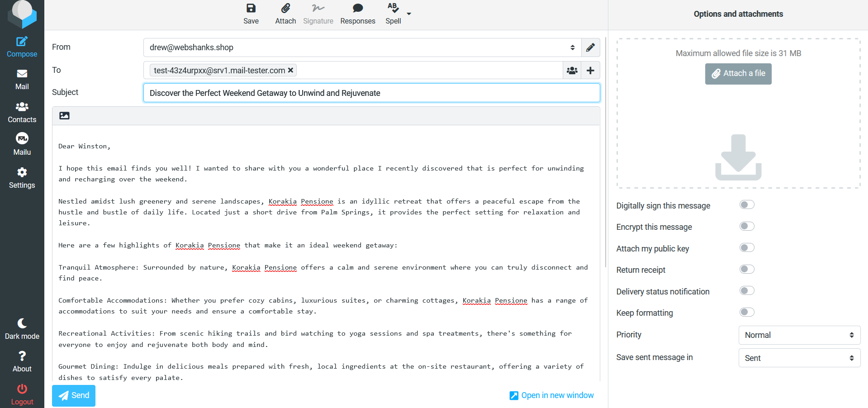Open the Mailu admin panel
This screenshot has width=868, height=408.
[22, 145]
